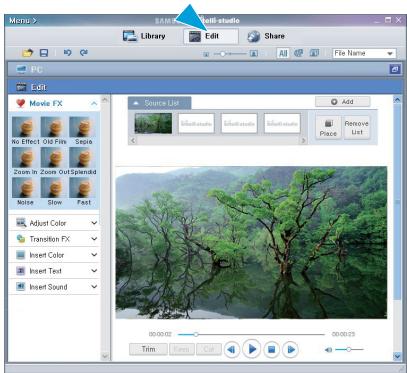Click the Add button
The width and height of the screenshot is (407, 373).
[x=342, y=102]
